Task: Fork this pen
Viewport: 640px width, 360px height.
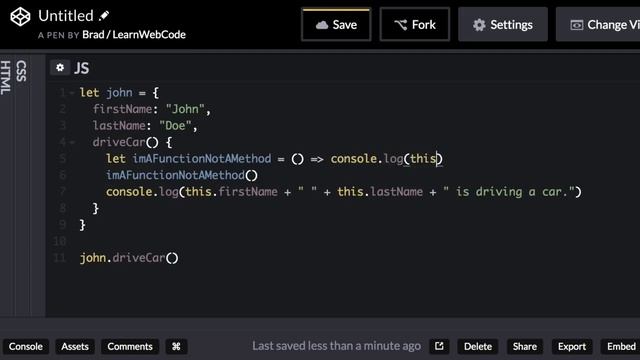Action: [415, 25]
